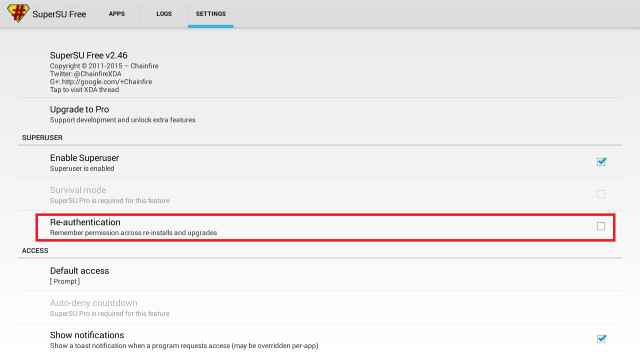
Task: Click the 'Support development and unlock extra features' text
Action: pos(122,120)
